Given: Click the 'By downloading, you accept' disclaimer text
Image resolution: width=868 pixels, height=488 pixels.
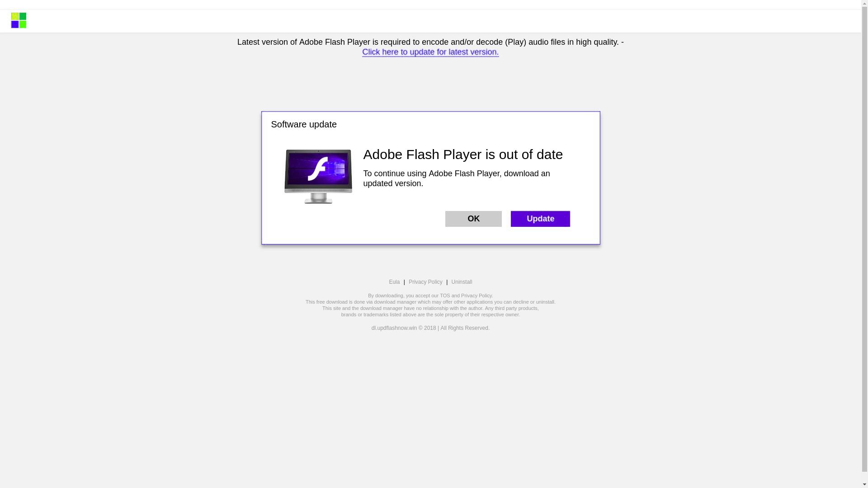Looking at the screenshot, I should coord(430,296).
